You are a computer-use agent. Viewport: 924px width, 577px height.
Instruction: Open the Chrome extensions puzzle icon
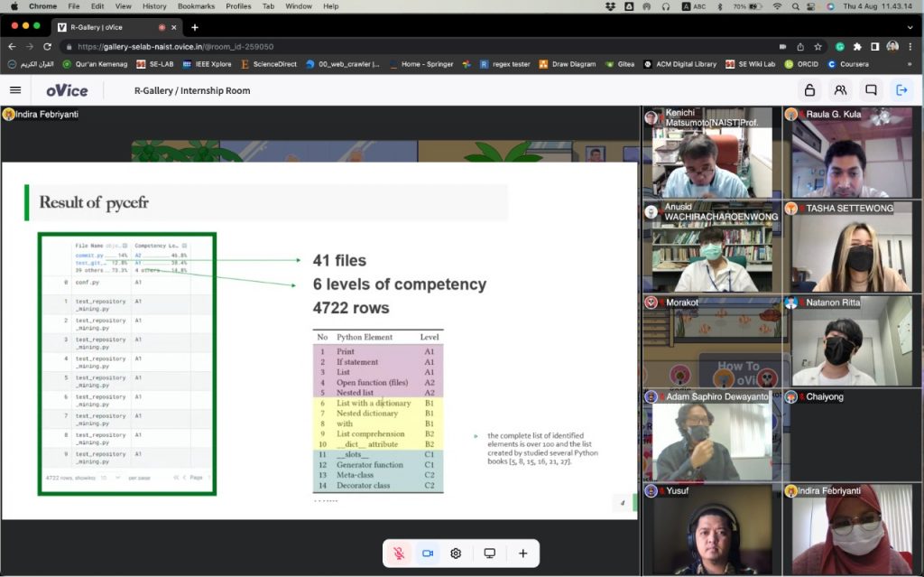[x=857, y=46]
